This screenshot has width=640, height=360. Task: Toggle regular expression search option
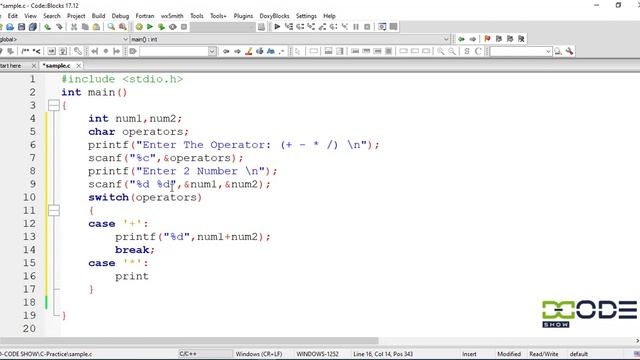click(x=282, y=51)
